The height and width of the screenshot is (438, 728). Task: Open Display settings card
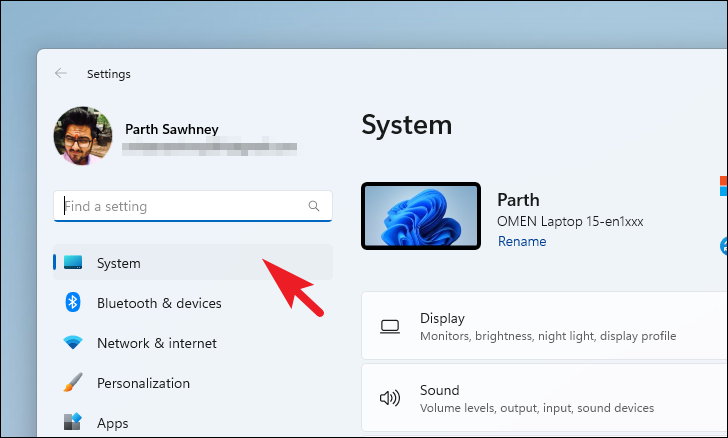coord(544,326)
